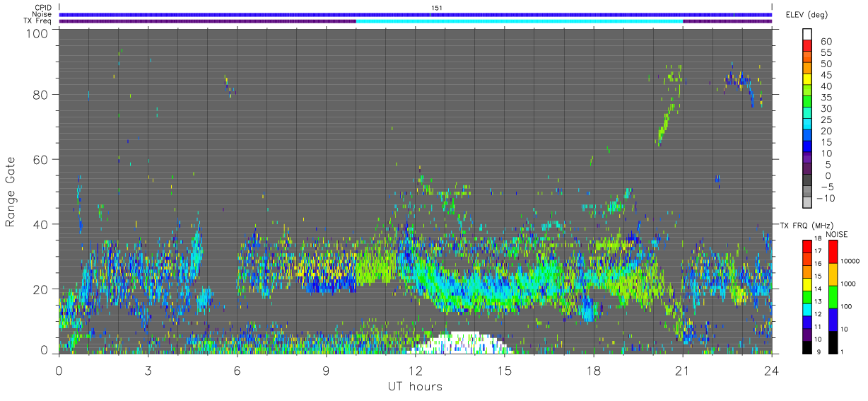Pick the light gray bottom ELEV swatch
This screenshot has height=401, width=868.
[807, 202]
